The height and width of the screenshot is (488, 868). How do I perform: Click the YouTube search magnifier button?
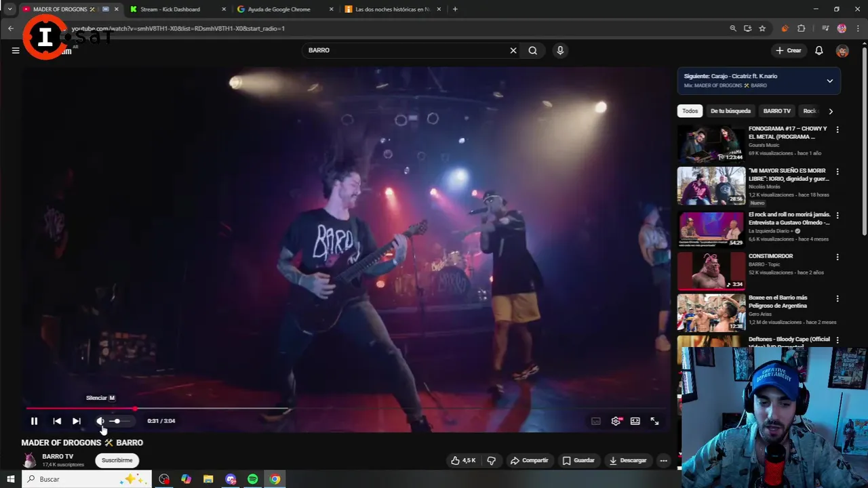click(x=533, y=50)
